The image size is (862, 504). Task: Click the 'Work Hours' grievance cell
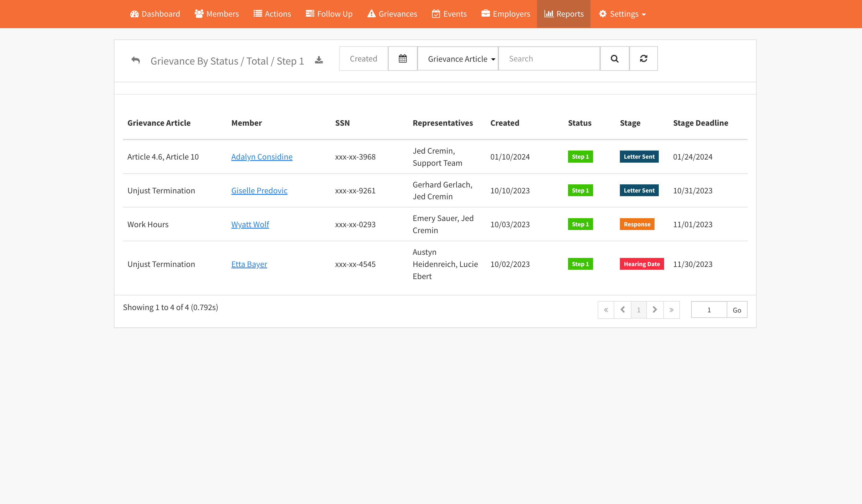click(x=148, y=224)
